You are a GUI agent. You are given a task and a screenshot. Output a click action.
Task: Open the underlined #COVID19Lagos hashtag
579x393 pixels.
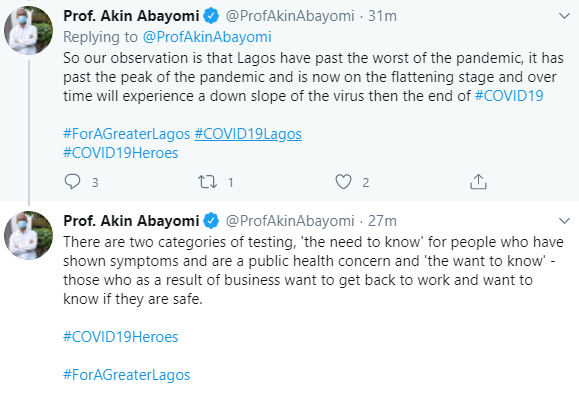(248, 134)
